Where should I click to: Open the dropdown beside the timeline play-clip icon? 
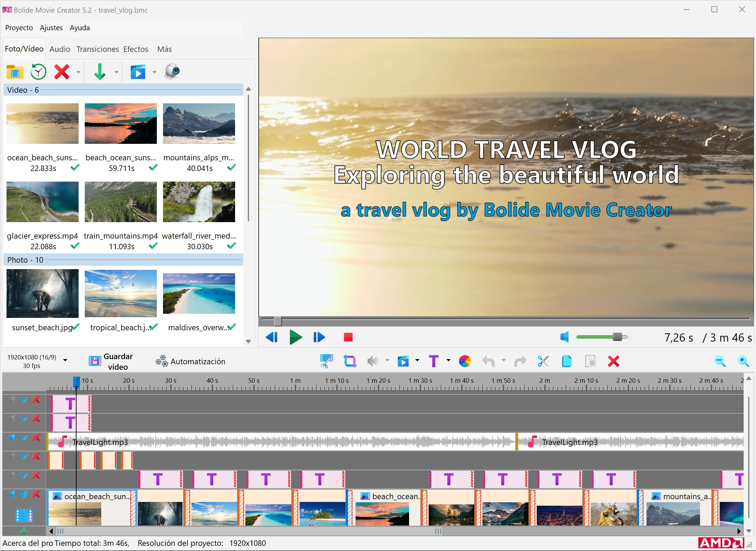417,360
